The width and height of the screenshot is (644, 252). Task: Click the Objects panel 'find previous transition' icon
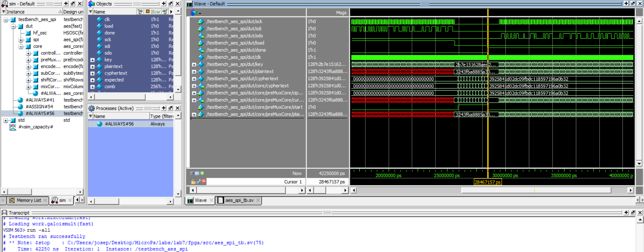140,11
